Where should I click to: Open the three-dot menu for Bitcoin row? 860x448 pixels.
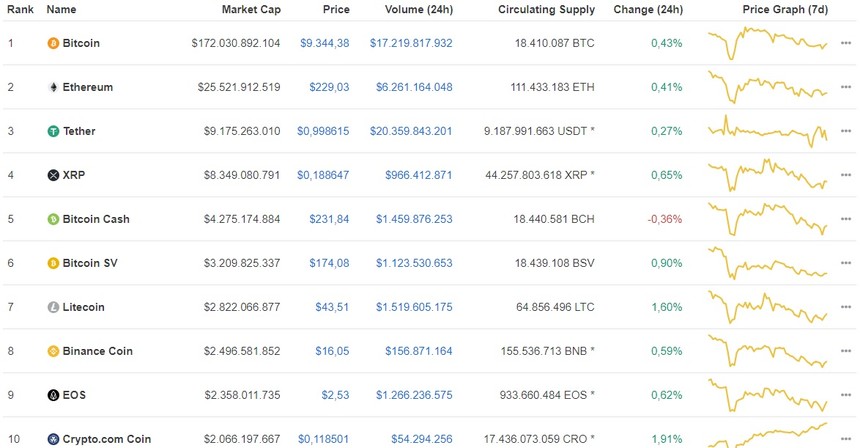[x=846, y=43]
